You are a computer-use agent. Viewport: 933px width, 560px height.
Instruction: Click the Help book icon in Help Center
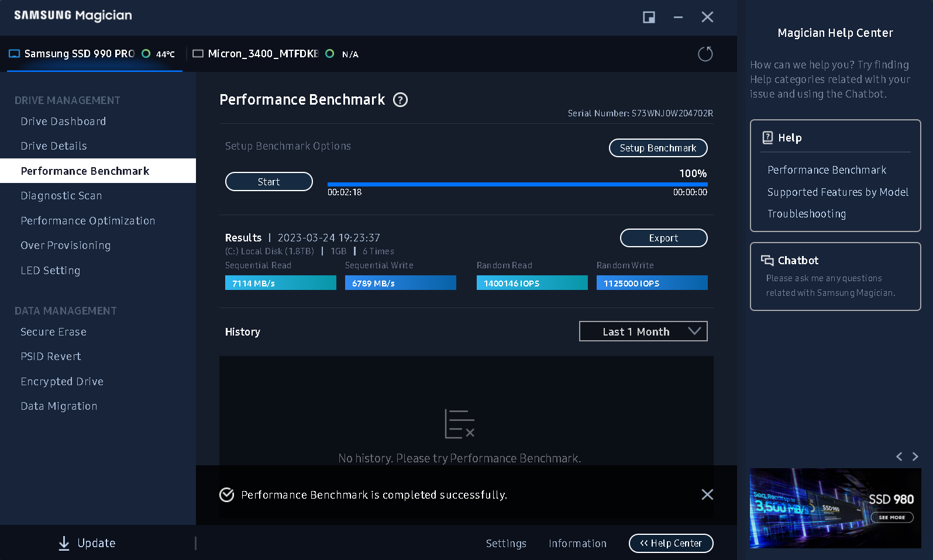pyautogui.click(x=767, y=137)
